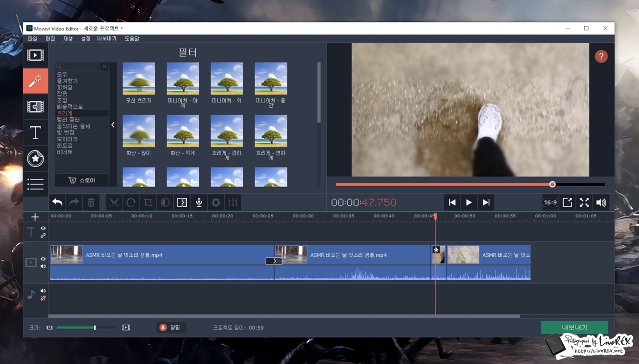Mute the audio track speaker

43,291
